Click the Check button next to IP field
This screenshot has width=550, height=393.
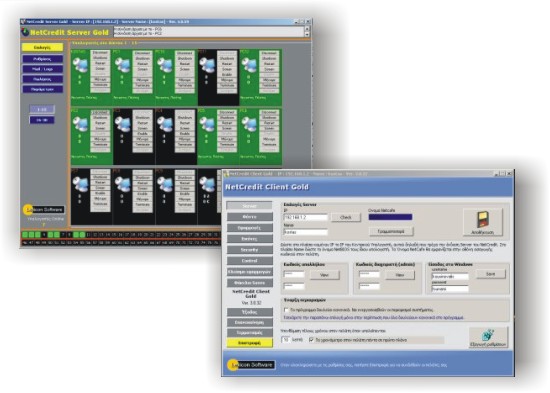[346, 218]
